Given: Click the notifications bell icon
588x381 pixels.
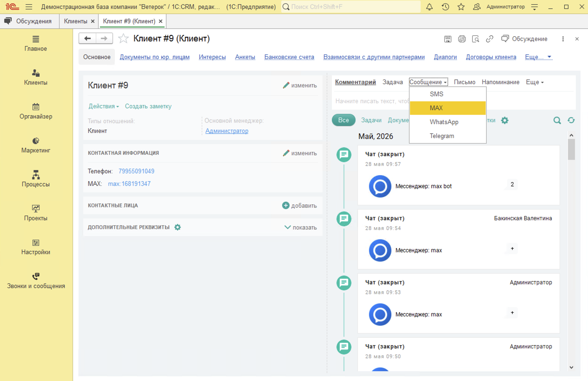Looking at the screenshot, I should point(429,7).
